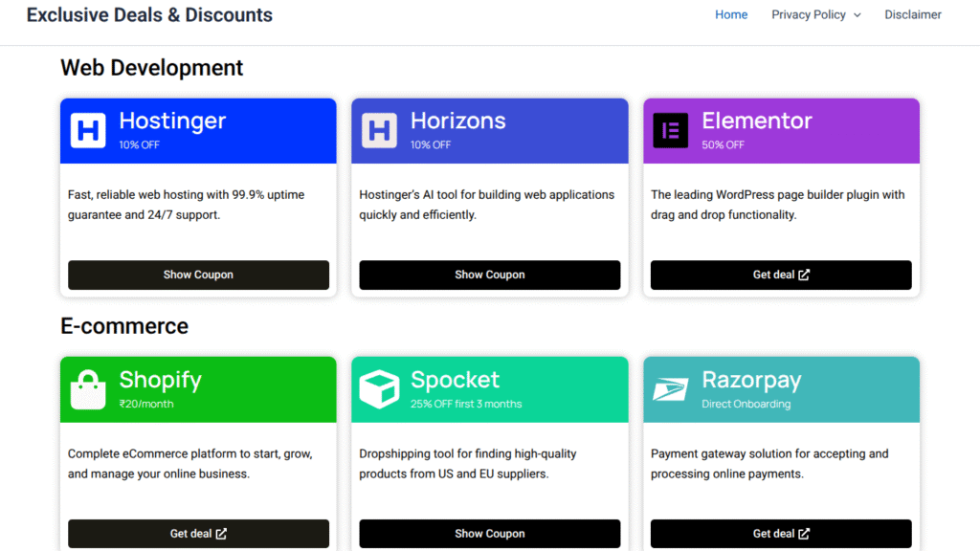This screenshot has width=980, height=551.
Task: Click the Elementor logo icon
Action: (671, 130)
